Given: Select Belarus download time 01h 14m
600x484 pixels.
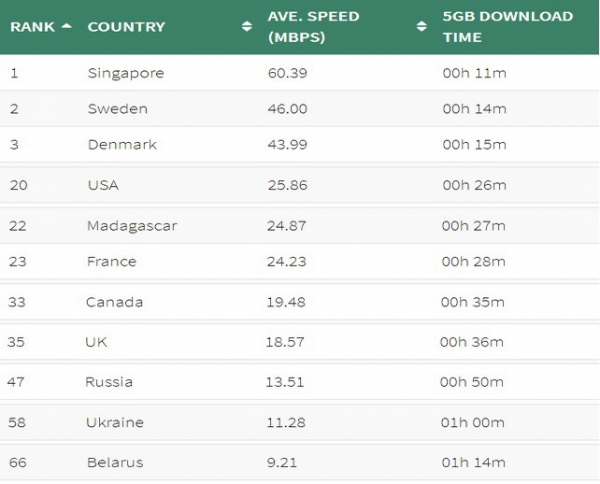Looking at the screenshot, I should point(473,462).
